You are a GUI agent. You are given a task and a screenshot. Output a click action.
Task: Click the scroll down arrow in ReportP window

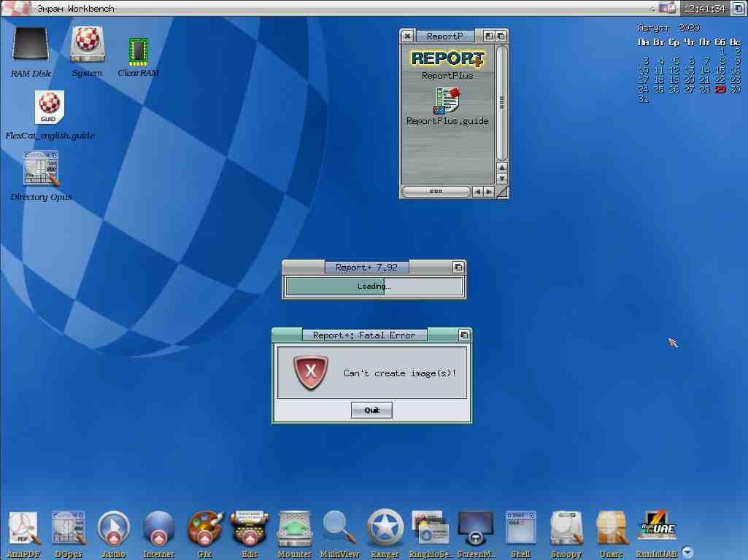coord(501,179)
